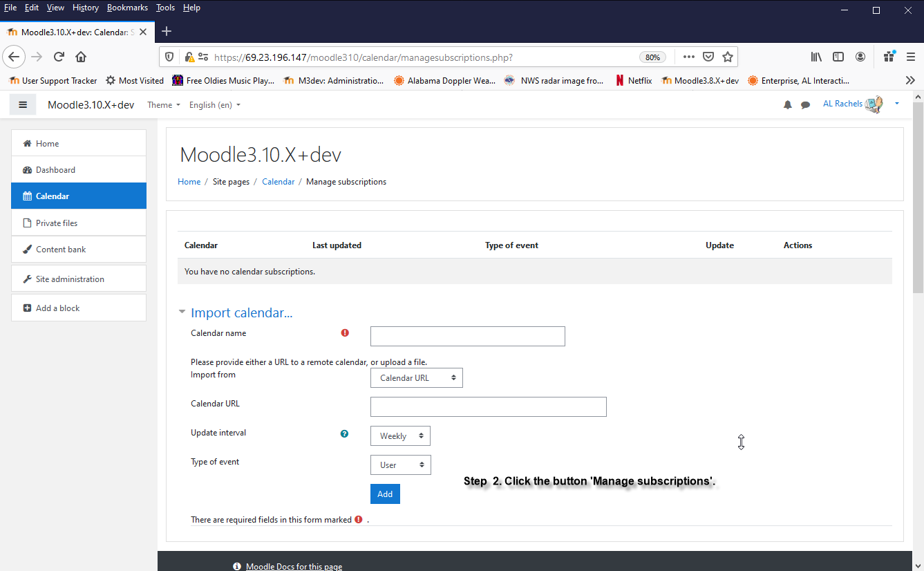The width and height of the screenshot is (924, 571).
Task: Click the Moodle3.10.X+dev site name link
Action: coord(91,105)
